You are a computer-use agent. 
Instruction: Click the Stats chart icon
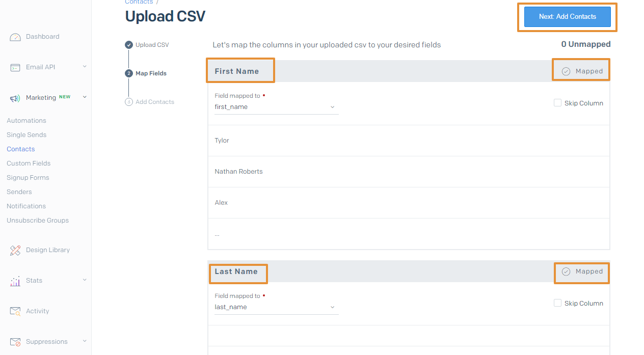click(x=15, y=281)
